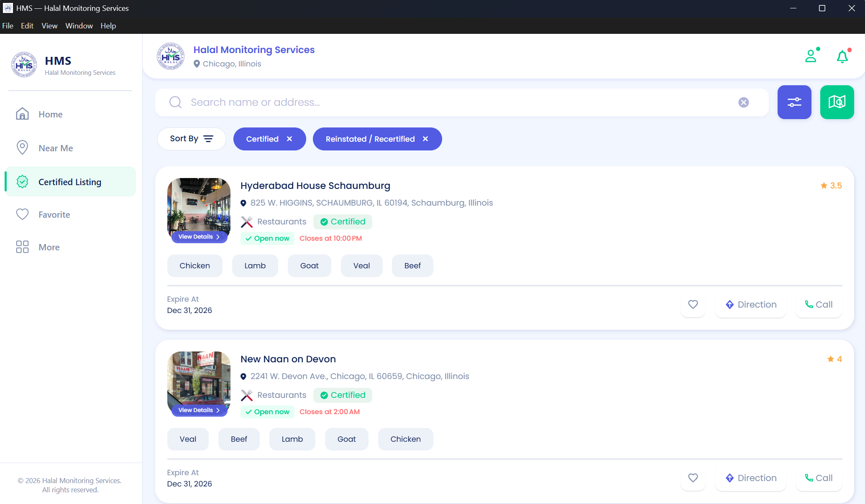Click Chicken tag on New Naan card
The image size is (865, 504).
click(x=406, y=439)
